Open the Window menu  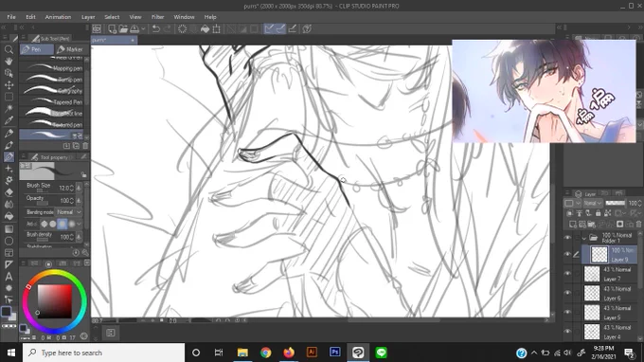pyautogui.click(x=184, y=17)
